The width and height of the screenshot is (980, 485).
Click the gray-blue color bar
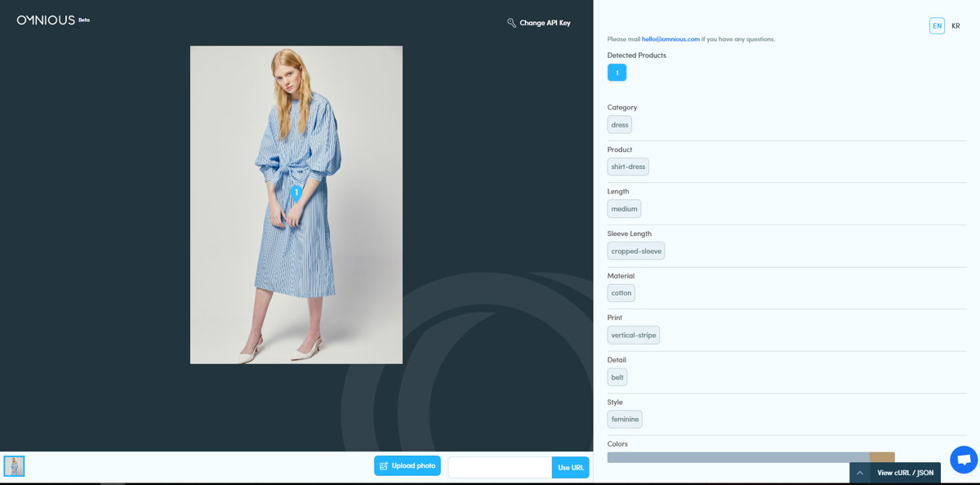point(738,457)
